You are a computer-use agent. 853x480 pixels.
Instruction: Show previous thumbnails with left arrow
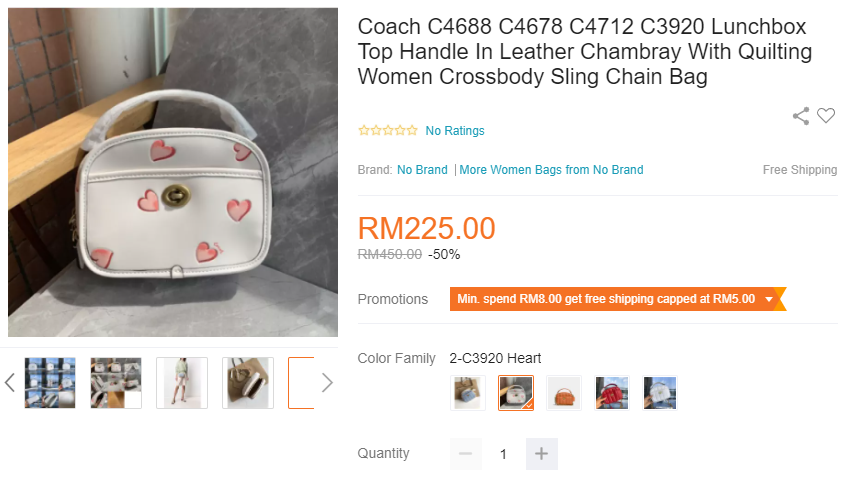pyautogui.click(x=9, y=383)
